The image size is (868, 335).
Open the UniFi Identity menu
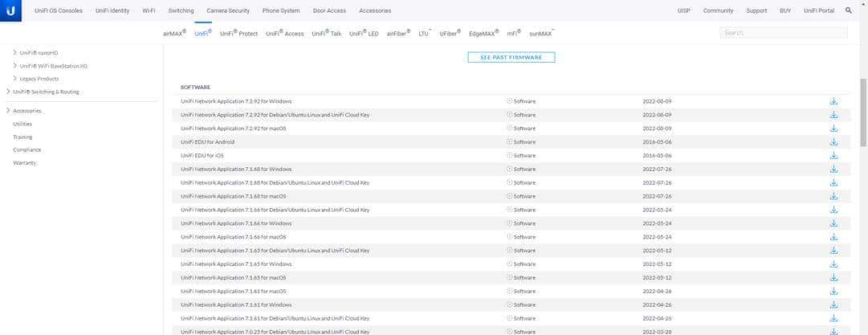(112, 10)
